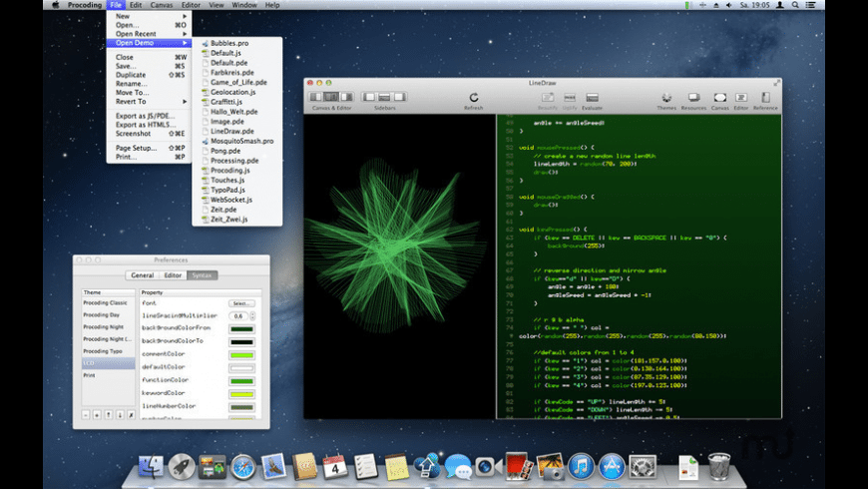
Task: Choose Page Setup... from File menu
Action: (x=149, y=148)
